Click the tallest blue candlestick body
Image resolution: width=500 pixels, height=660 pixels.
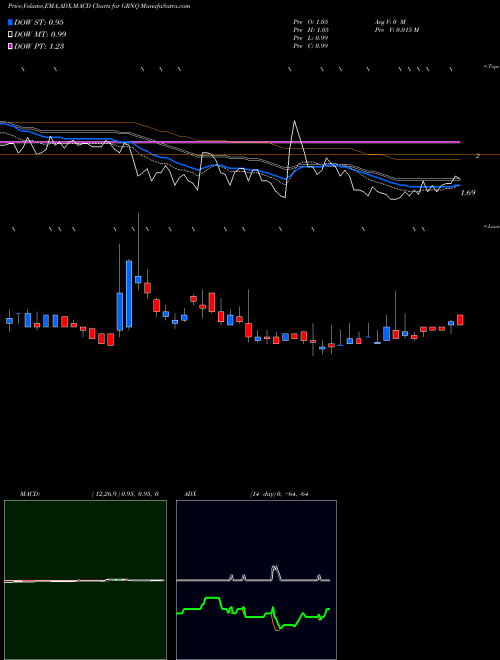129,294
